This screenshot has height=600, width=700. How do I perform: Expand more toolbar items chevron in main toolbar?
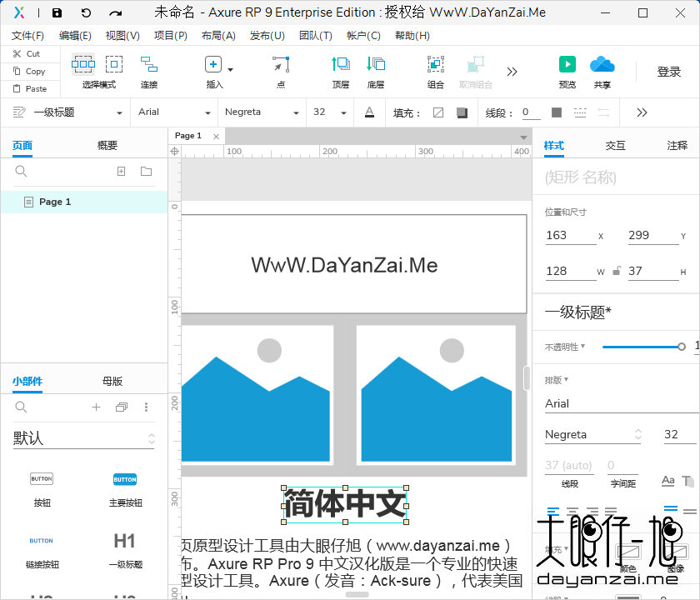pyautogui.click(x=512, y=72)
